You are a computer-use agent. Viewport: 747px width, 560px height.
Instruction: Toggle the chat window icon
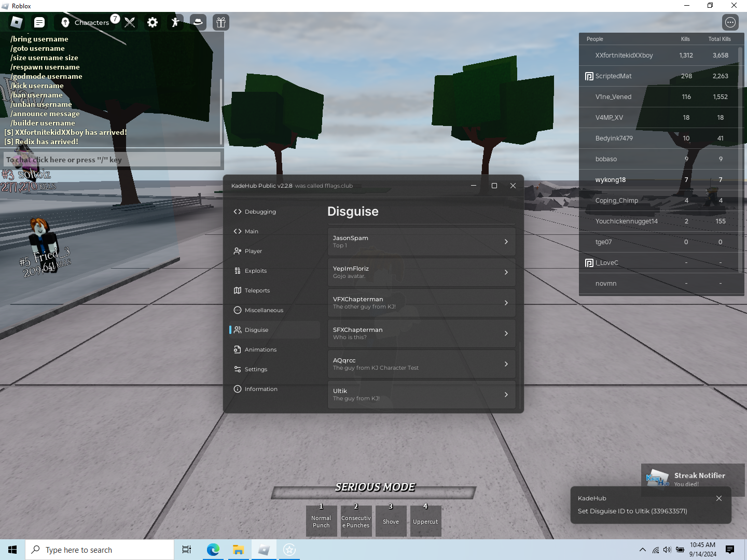39,22
